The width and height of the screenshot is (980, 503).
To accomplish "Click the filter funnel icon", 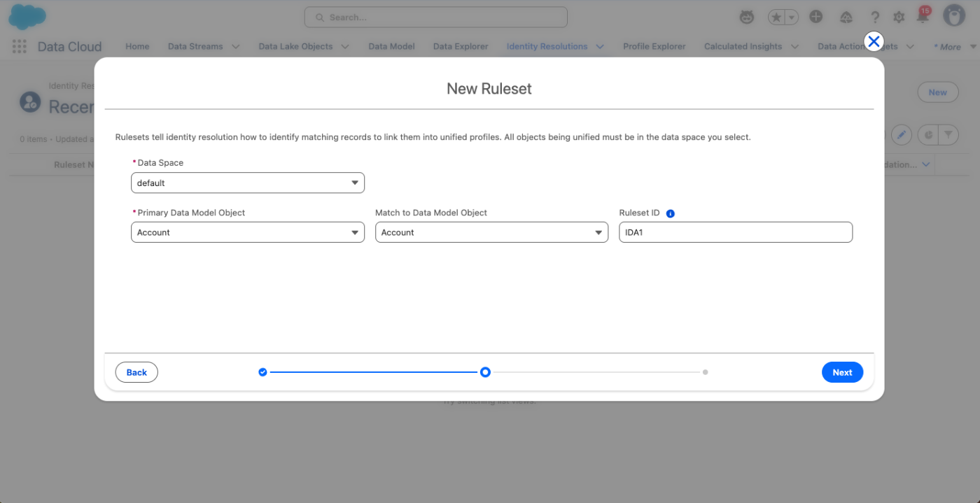I will click(x=948, y=134).
